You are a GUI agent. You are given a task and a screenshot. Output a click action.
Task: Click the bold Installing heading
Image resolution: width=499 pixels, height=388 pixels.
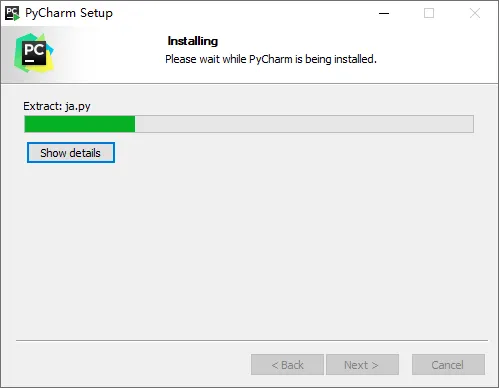click(x=193, y=41)
